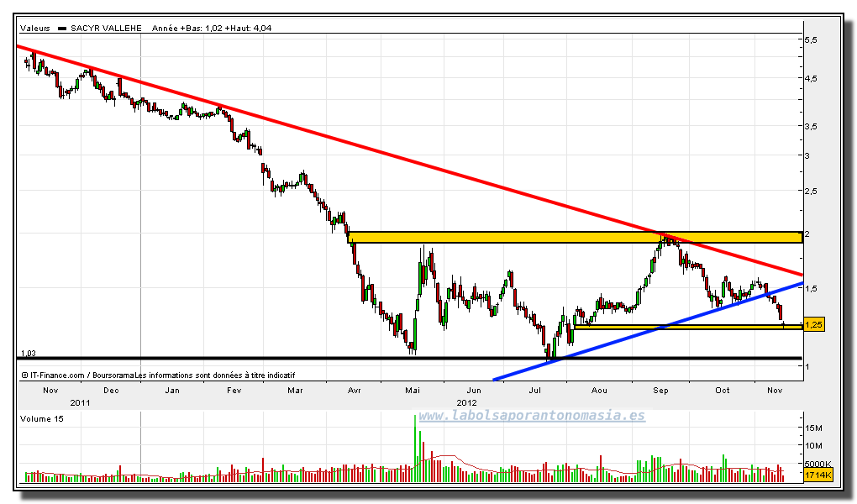
Task: Click the 2012 year label on time axis
Action: click(x=454, y=402)
